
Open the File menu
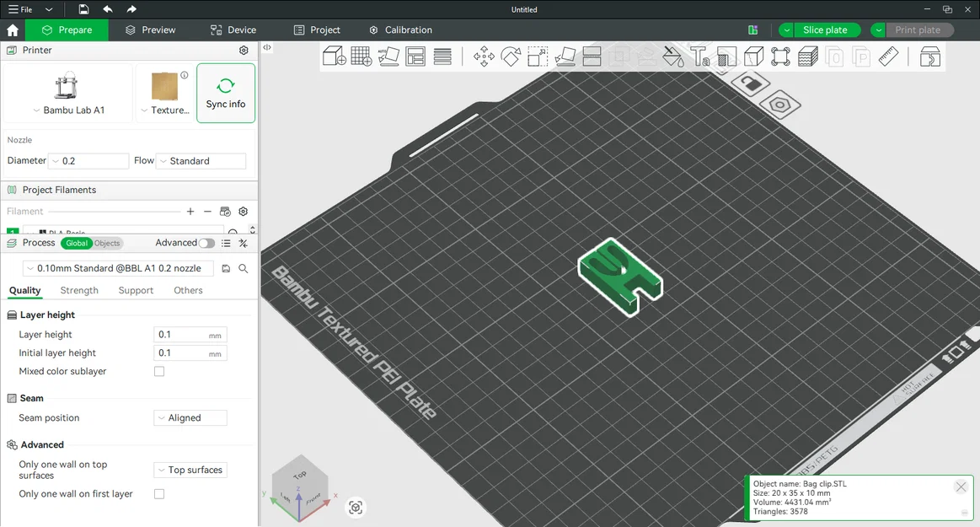[20, 9]
